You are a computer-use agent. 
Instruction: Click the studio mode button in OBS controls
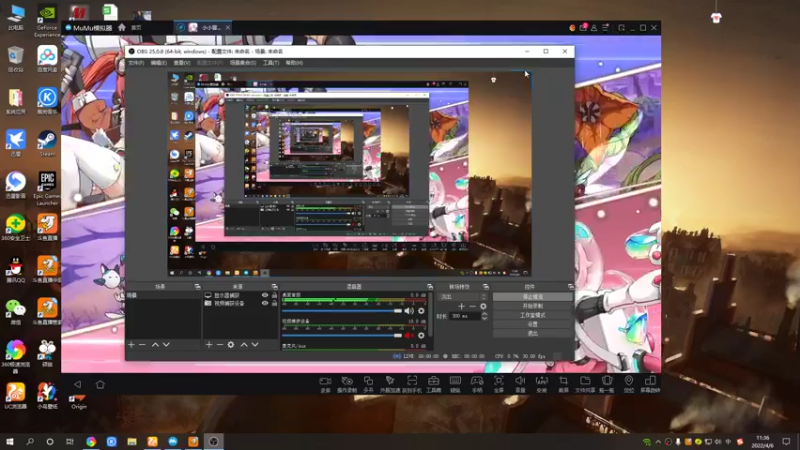point(533,315)
